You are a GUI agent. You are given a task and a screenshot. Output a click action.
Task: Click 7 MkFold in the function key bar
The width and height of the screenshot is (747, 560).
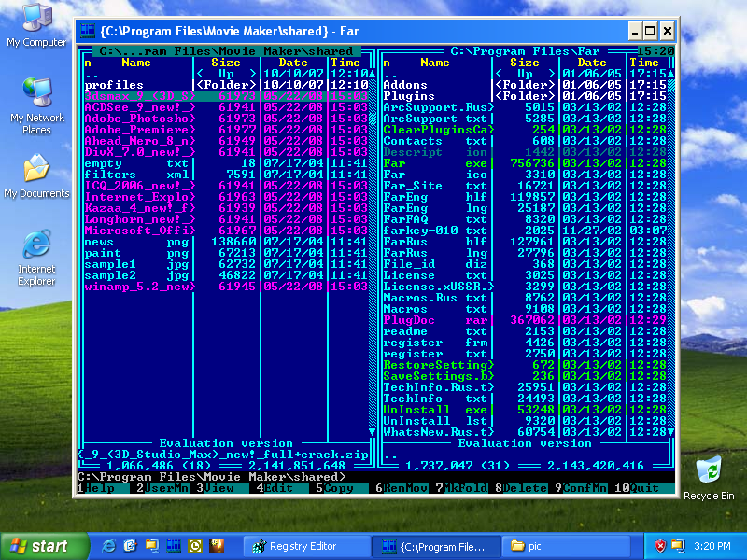(x=461, y=488)
